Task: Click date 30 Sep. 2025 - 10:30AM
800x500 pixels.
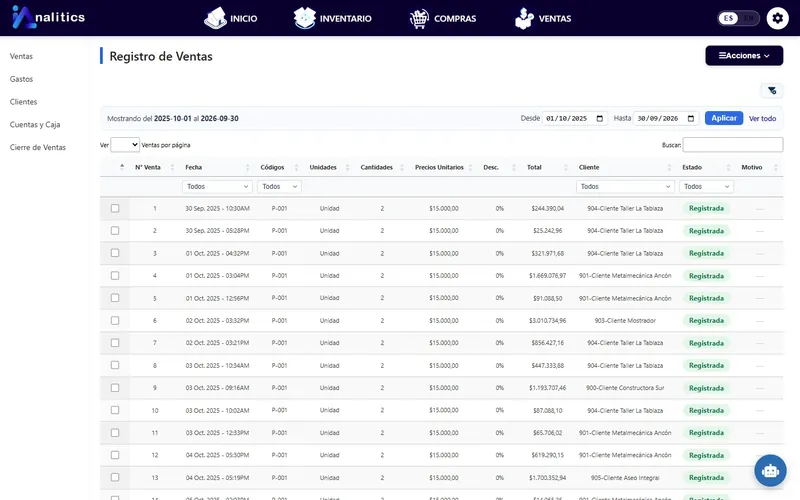Action: pos(217,209)
